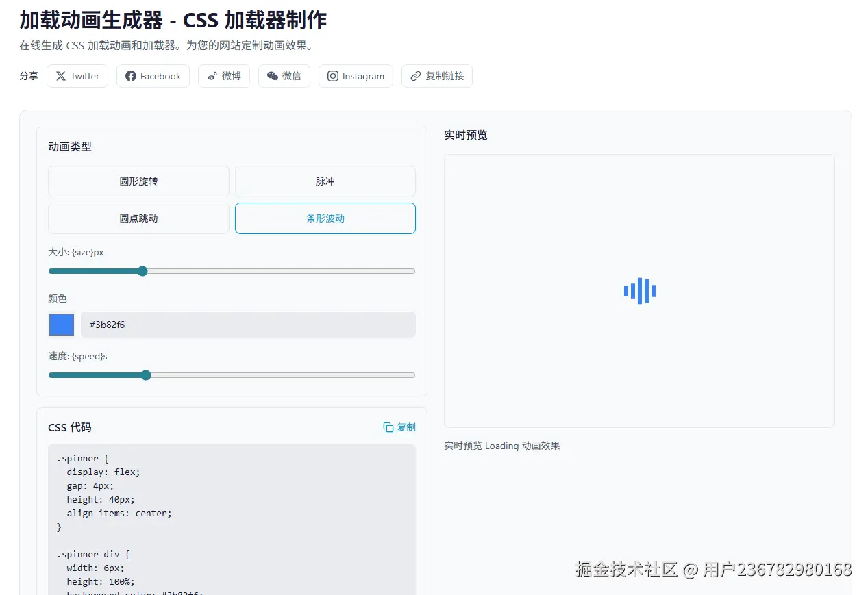This screenshot has height=595, width=868.
Task: Click the '.spinner div {' code line
Action: pyautogui.click(x=93, y=554)
